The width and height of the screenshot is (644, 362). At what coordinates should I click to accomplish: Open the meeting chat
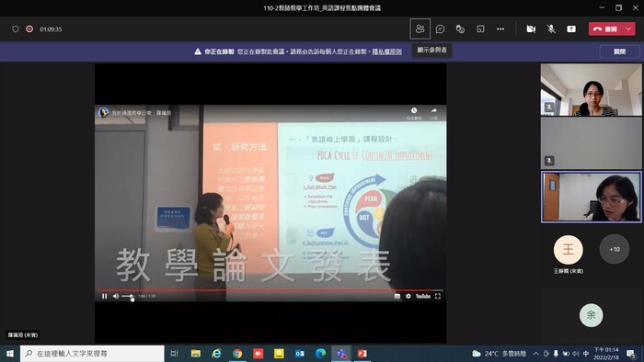[x=441, y=29]
